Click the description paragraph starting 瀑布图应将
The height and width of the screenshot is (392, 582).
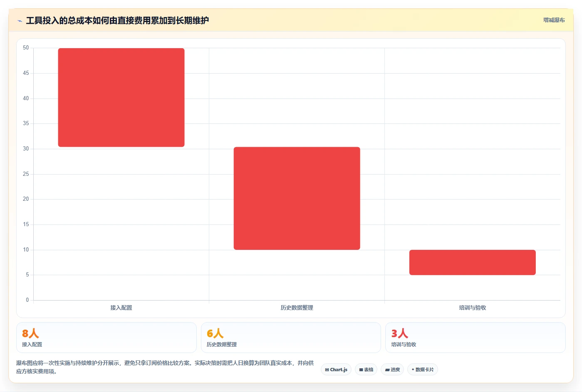tap(165, 367)
